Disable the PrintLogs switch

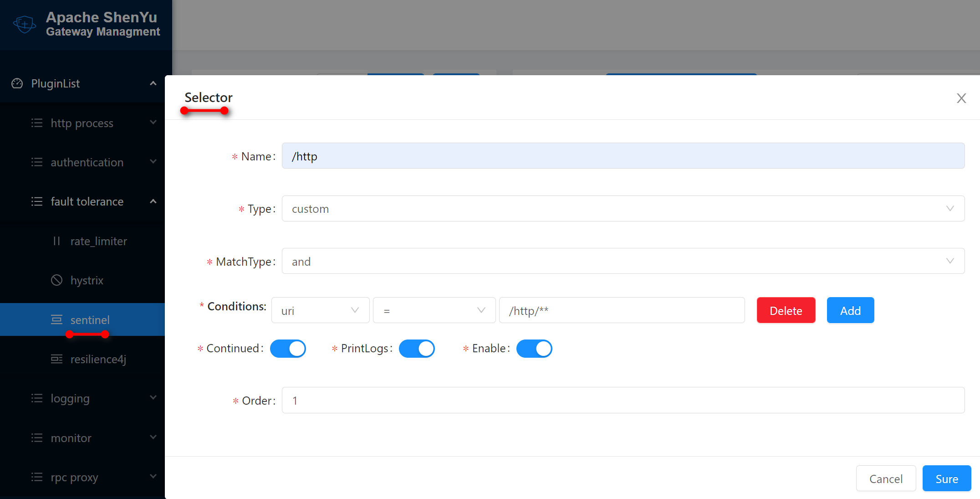pos(417,349)
